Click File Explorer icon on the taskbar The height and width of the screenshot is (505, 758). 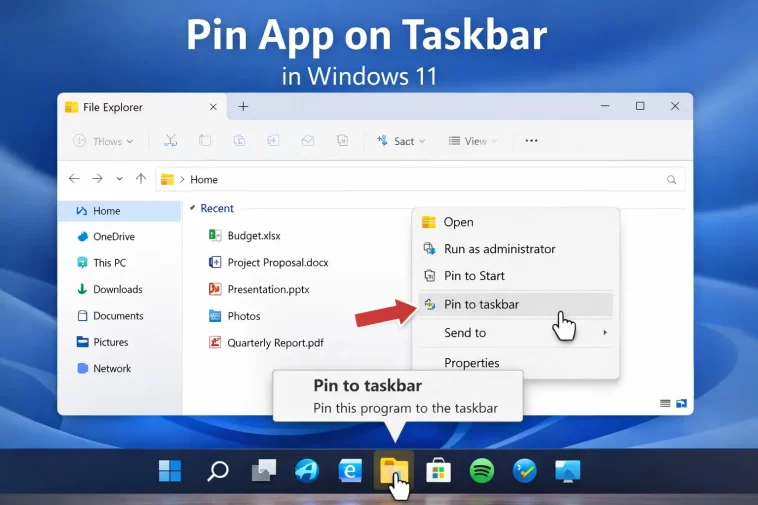tap(394, 471)
